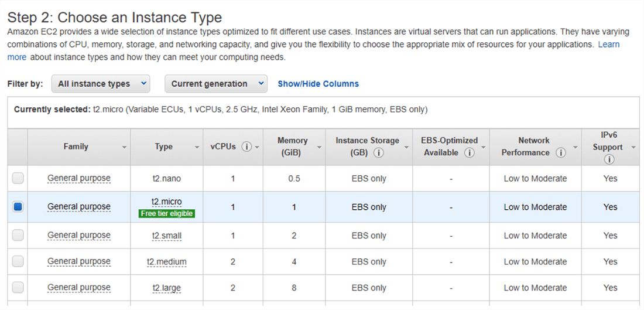Select the t2.small instance checkbox
Viewport: 644px width, 310px height.
18,235
